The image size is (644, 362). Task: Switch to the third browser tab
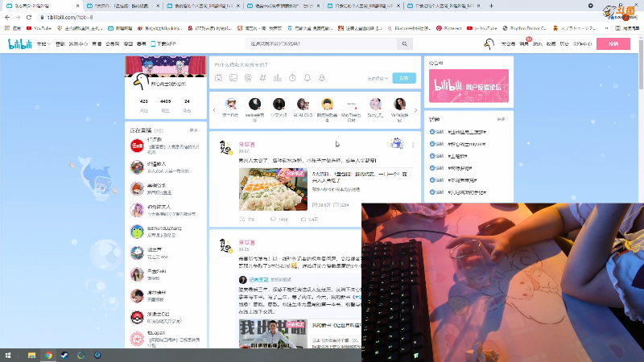[x=202, y=6]
